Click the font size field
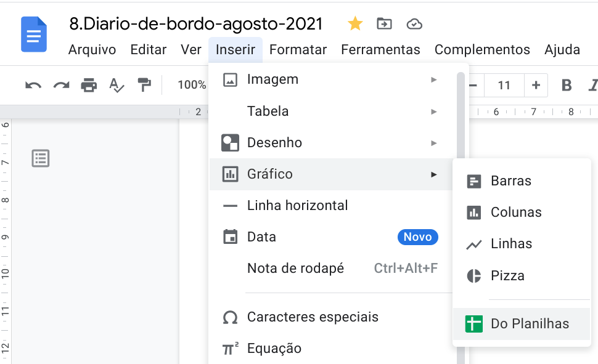The image size is (598, 364). 504,85
